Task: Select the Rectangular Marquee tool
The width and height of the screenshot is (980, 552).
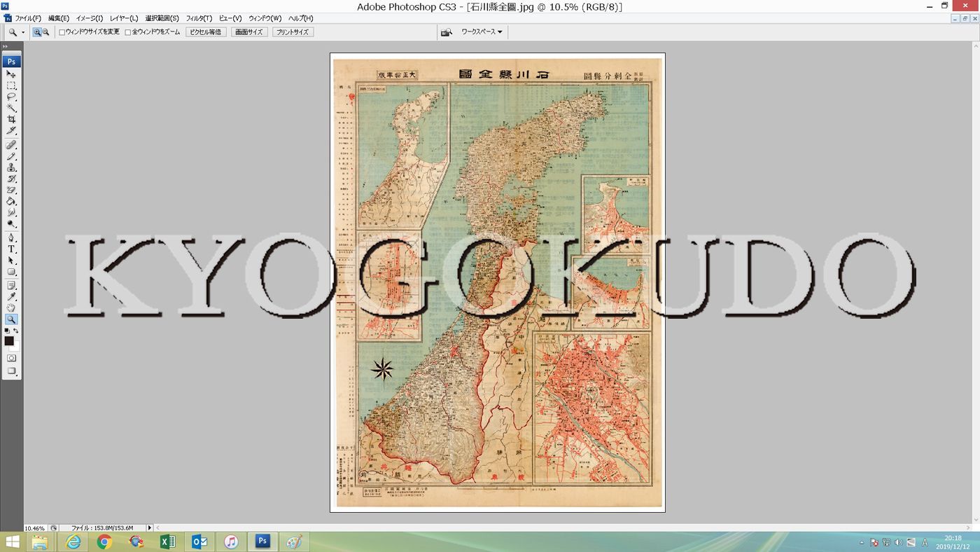Action: point(11,85)
